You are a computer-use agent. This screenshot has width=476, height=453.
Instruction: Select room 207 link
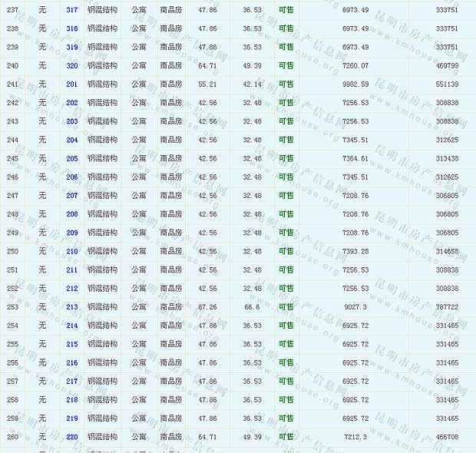click(x=72, y=196)
